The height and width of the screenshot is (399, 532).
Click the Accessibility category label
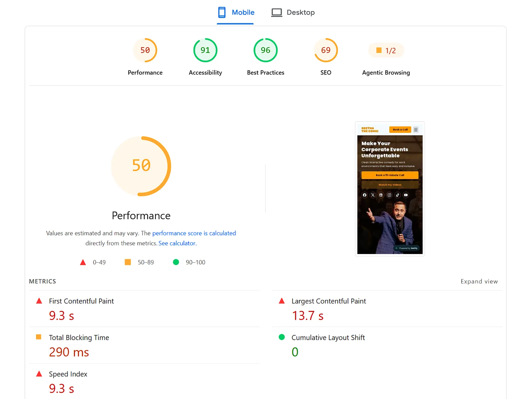pos(205,72)
